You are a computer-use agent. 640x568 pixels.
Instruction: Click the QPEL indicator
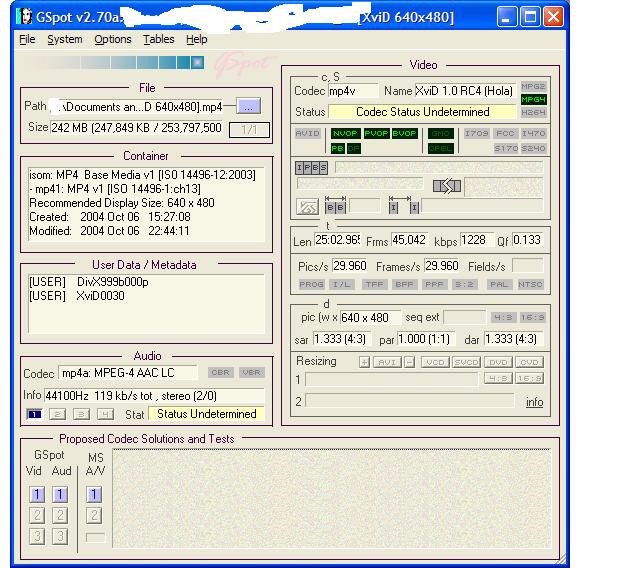coord(440,149)
